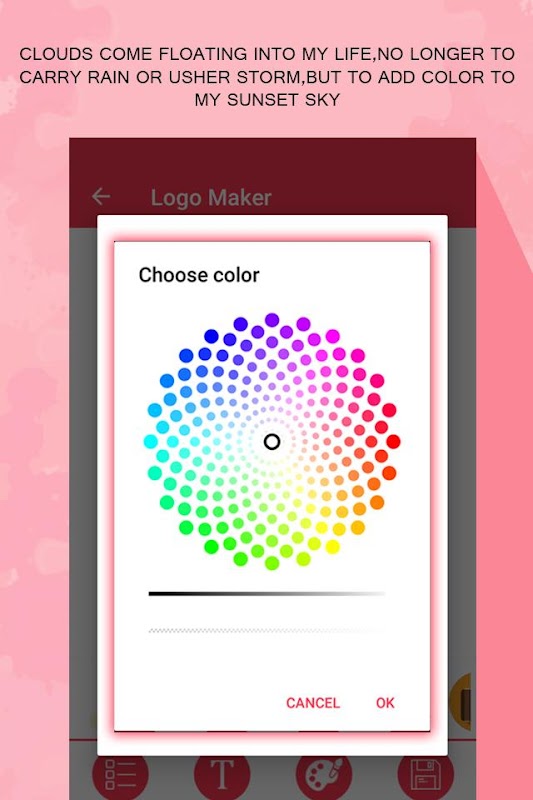Open the paint palette icon
The image size is (533, 800).
tap(324, 776)
